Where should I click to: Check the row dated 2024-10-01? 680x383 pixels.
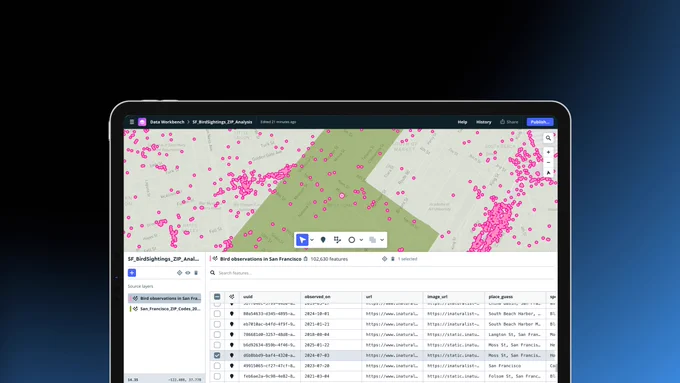217,314
